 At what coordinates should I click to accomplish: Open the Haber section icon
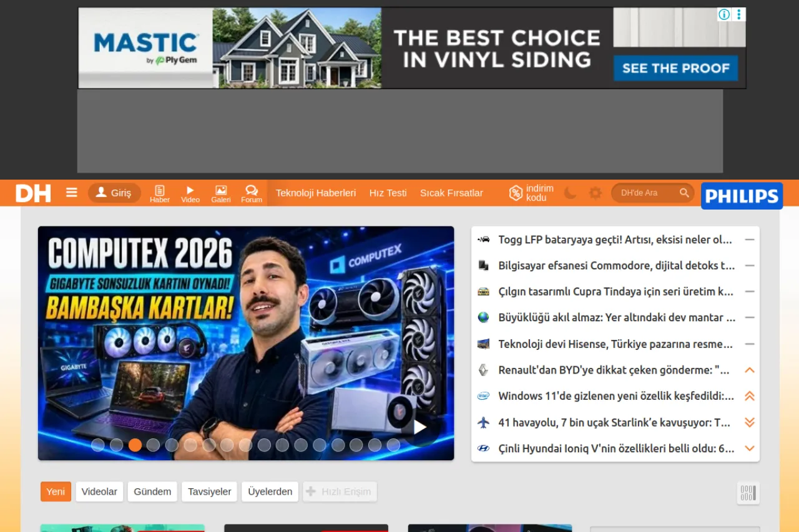[x=160, y=194]
